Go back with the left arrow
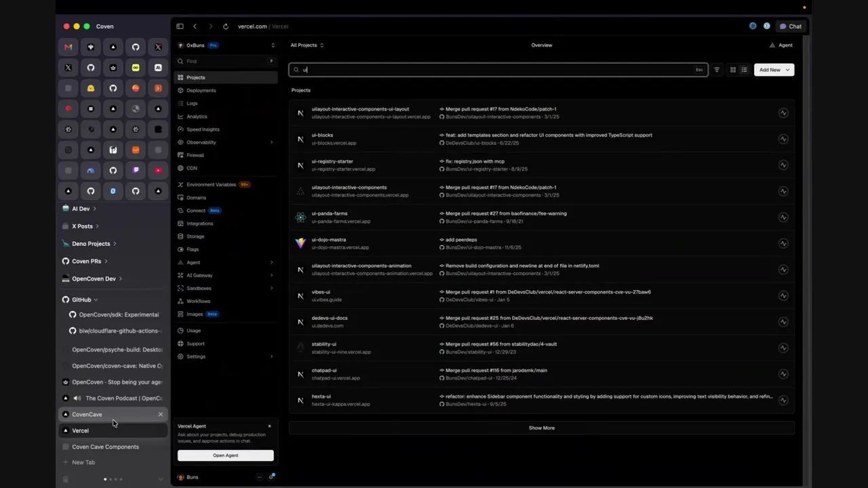This screenshot has height=488, width=868. (x=195, y=26)
